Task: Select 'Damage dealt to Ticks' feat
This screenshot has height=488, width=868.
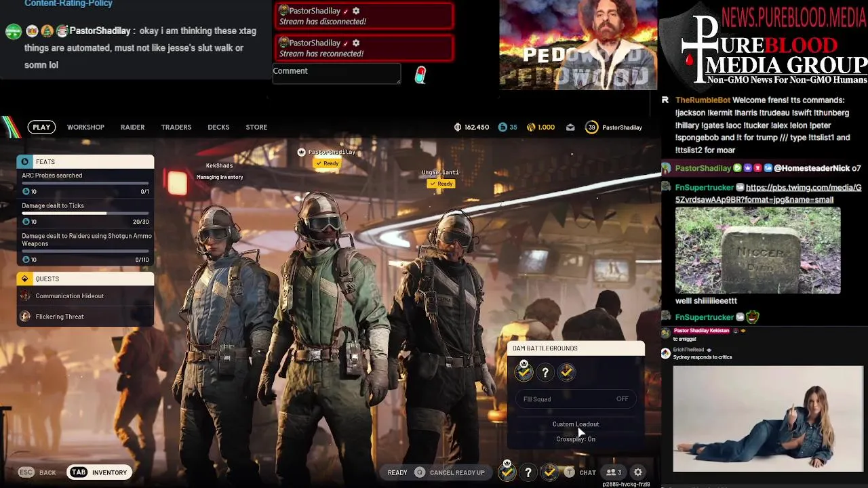Action: pyautogui.click(x=85, y=213)
